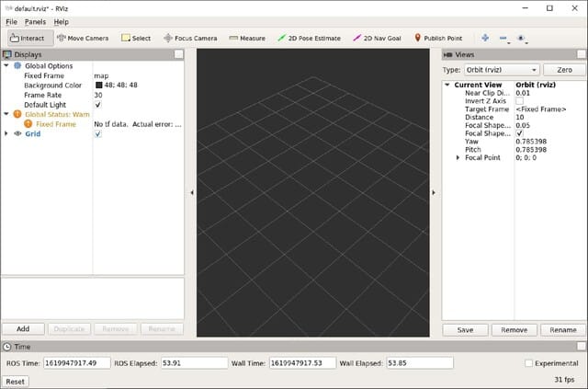
Task: Click the blue plus add-tool icon
Action: pyautogui.click(x=484, y=38)
